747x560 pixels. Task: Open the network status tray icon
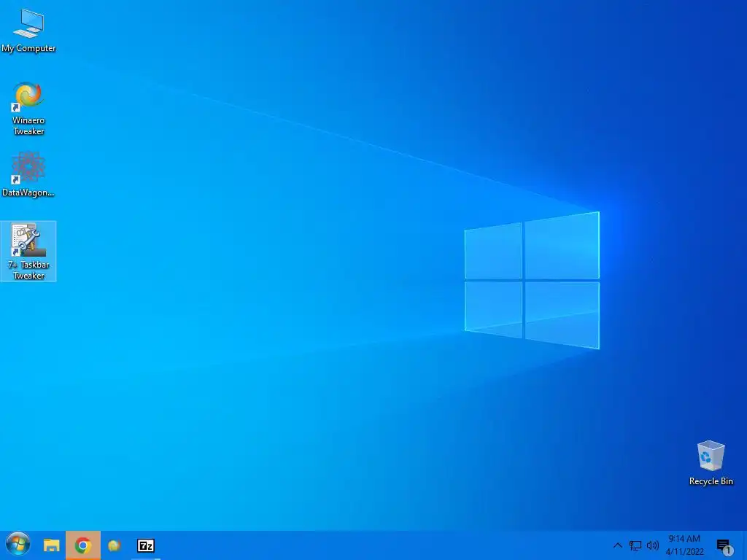coord(635,545)
